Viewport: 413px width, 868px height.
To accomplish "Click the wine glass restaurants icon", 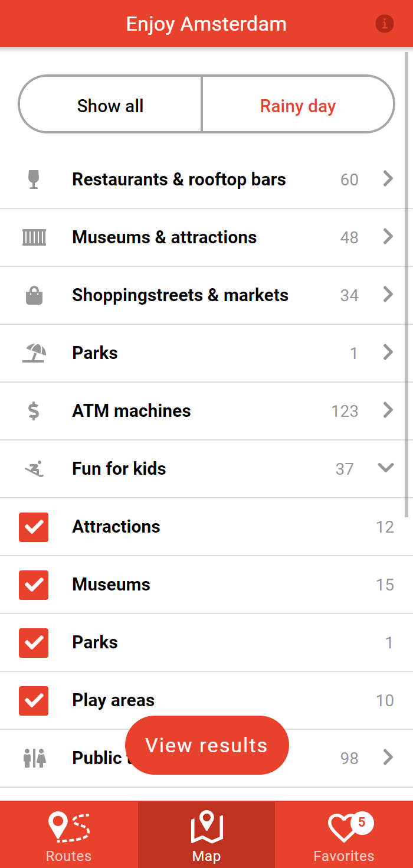I will pos(34,180).
